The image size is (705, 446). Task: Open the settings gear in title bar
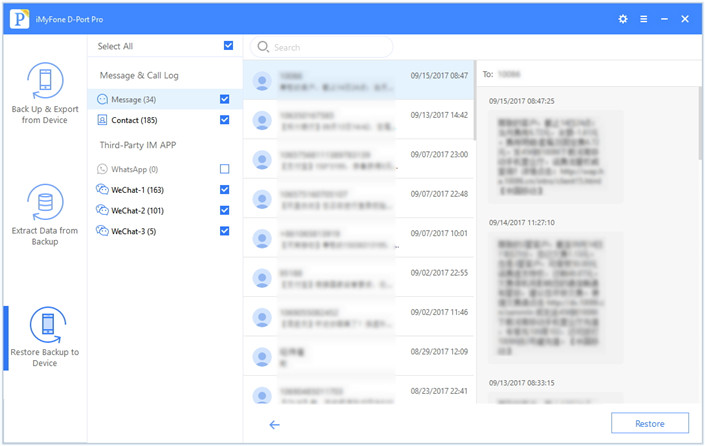click(x=623, y=19)
